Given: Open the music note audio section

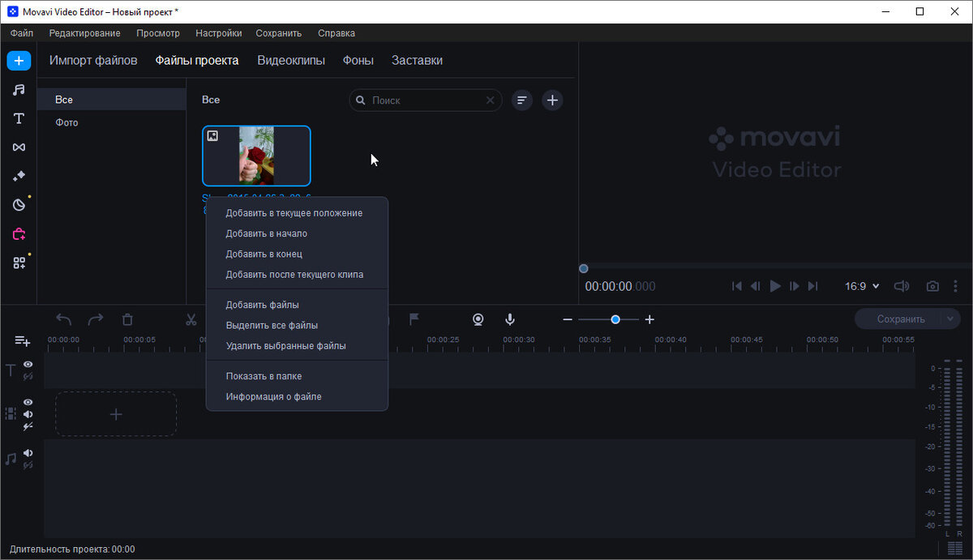Looking at the screenshot, I should coord(19,90).
